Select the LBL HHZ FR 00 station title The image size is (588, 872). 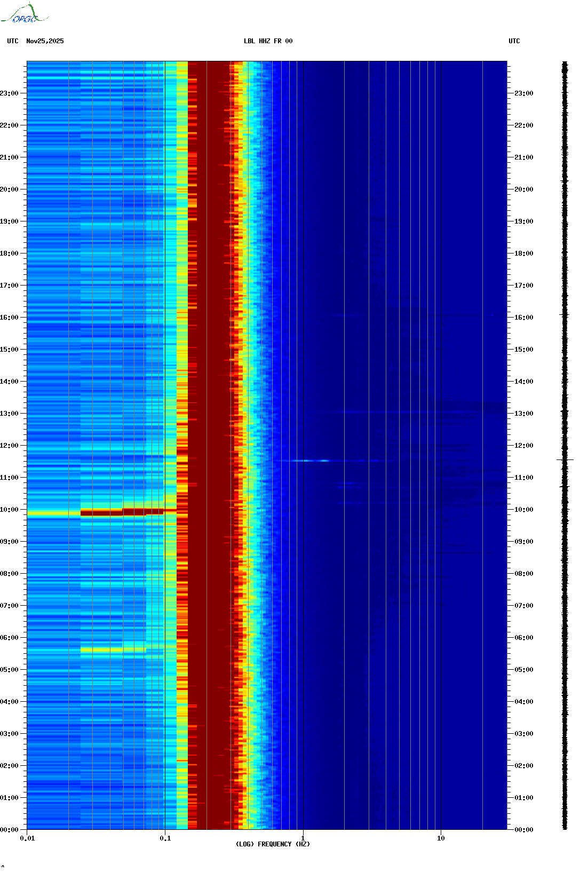coord(268,41)
